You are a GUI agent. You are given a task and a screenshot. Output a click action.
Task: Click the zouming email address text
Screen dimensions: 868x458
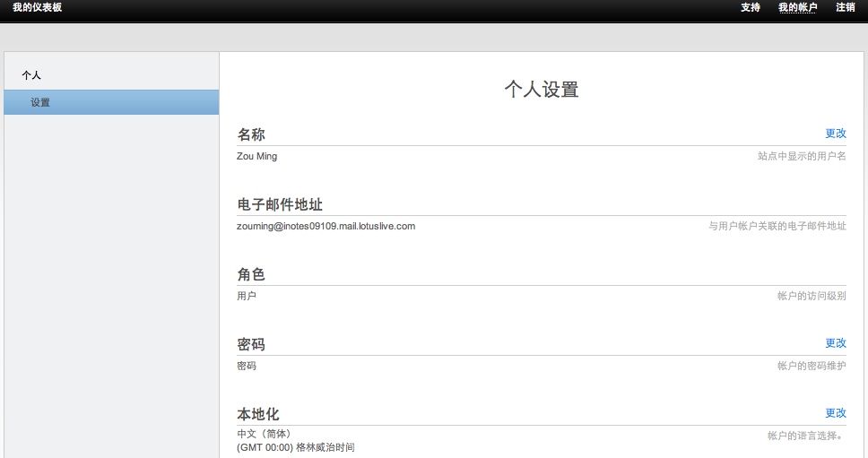[x=325, y=226]
